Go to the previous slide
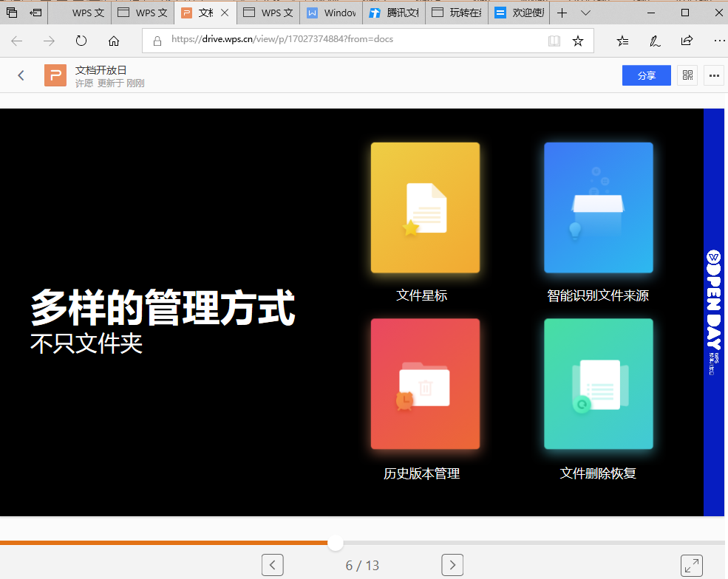 point(273,566)
